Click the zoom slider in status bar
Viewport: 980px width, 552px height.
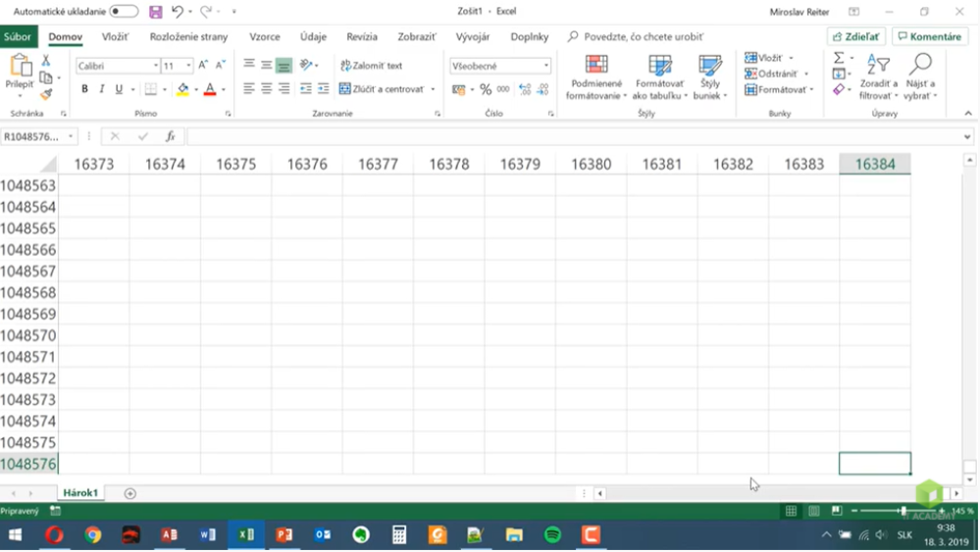903,511
